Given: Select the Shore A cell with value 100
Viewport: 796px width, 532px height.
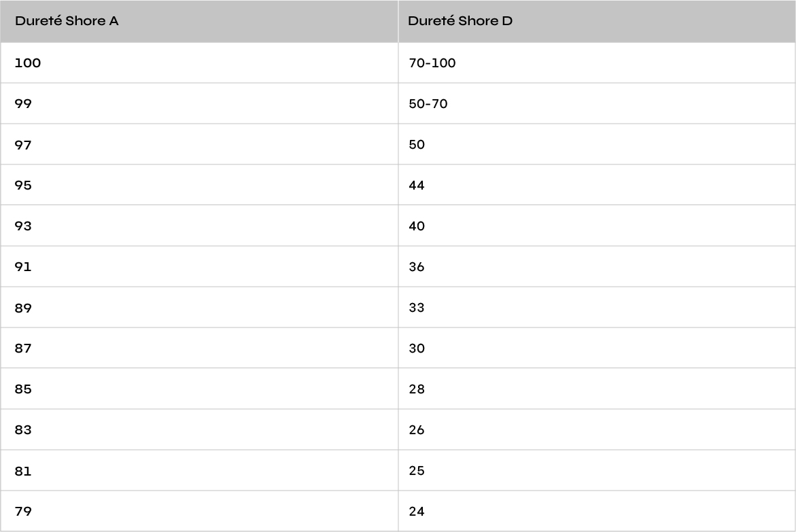Looking at the screenshot, I should pyautogui.click(x=199, y=63).
